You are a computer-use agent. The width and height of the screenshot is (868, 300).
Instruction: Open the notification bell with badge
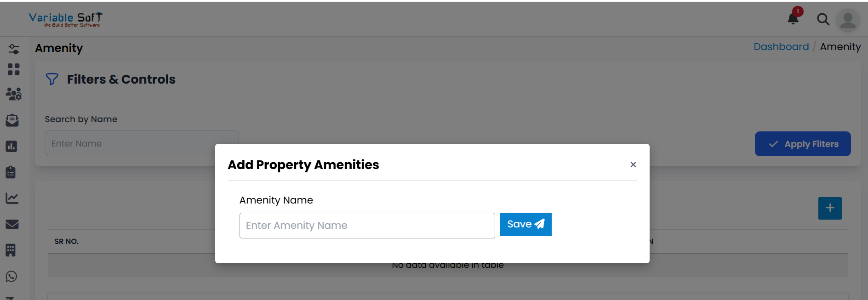(x=793, y=18)
